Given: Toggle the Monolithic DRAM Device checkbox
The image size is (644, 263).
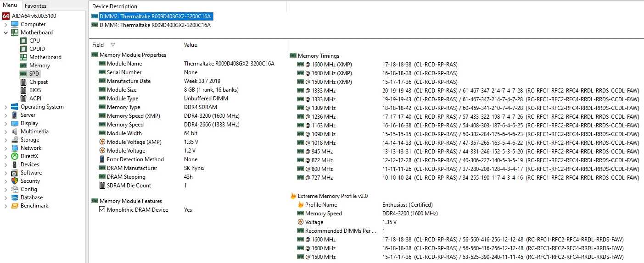Looking at the screenshot, I should 102,210.
